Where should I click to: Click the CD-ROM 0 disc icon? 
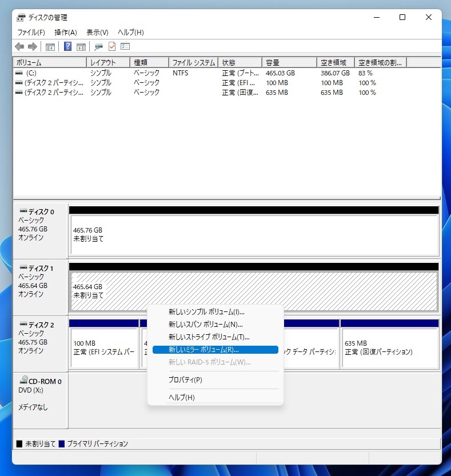click(23, 380)
